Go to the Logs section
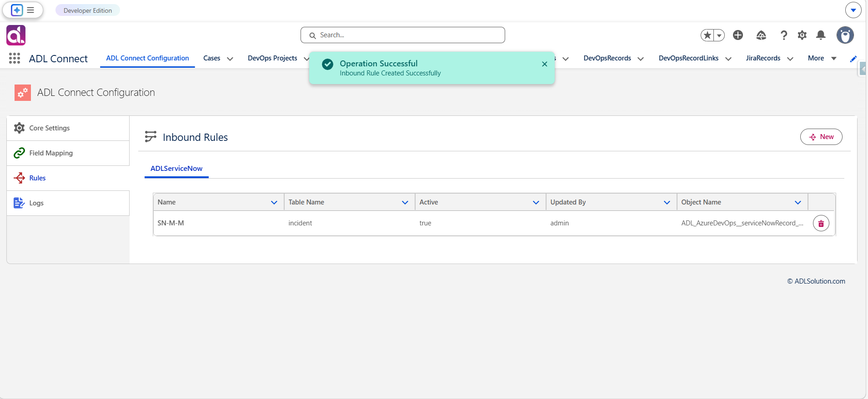 click(x=68, y=203)
